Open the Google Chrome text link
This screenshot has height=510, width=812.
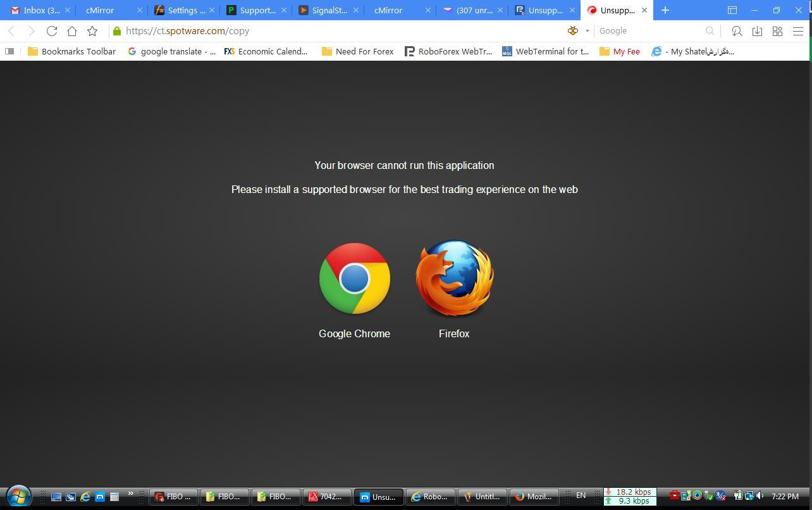click(354, 333)
